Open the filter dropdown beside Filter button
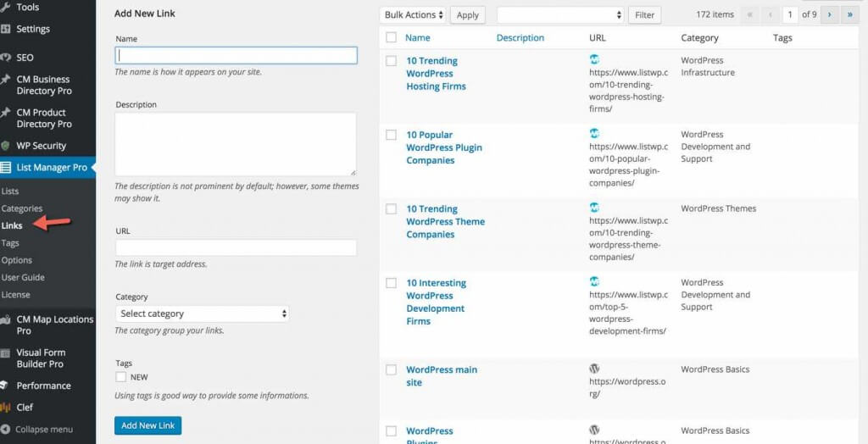Screen dimensions: 868x444 click(x=560, y=14)
